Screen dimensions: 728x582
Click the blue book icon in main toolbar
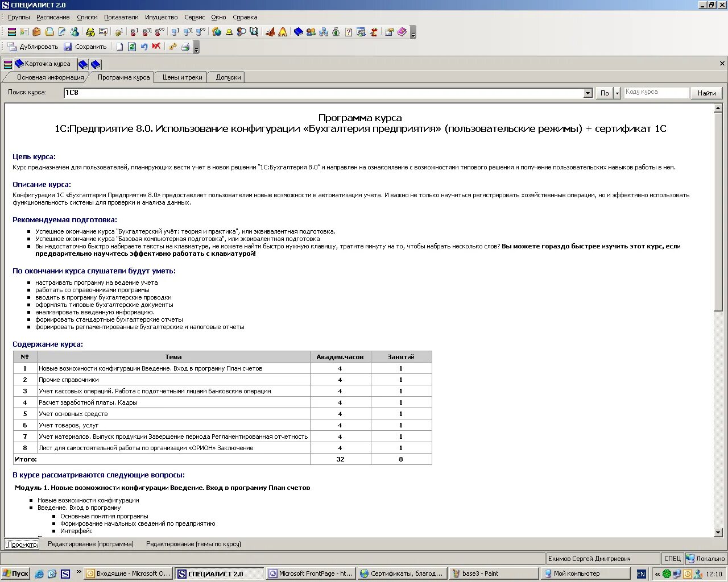[x=299, y=32]
